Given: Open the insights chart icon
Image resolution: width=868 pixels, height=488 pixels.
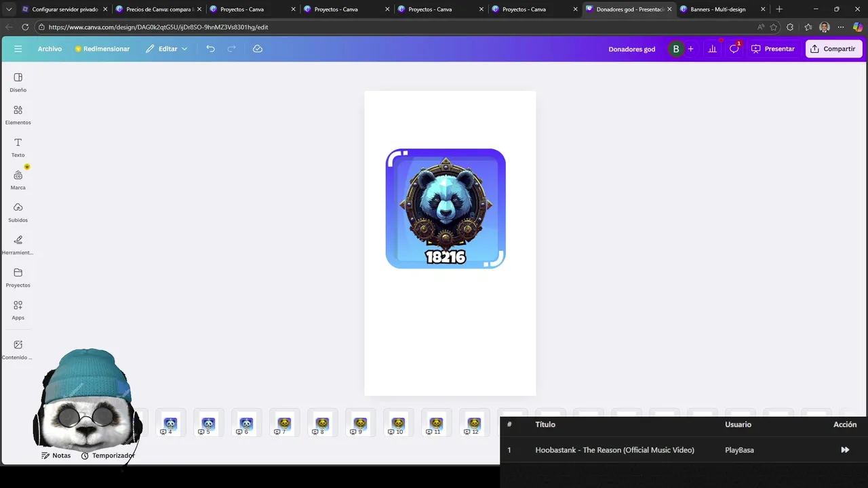Looking at the screenshot, I should tap(712, 49).
